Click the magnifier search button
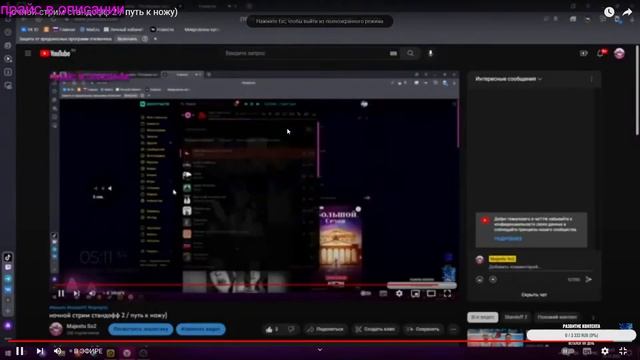Screen dimensions: 640x360 pos(410,53)
